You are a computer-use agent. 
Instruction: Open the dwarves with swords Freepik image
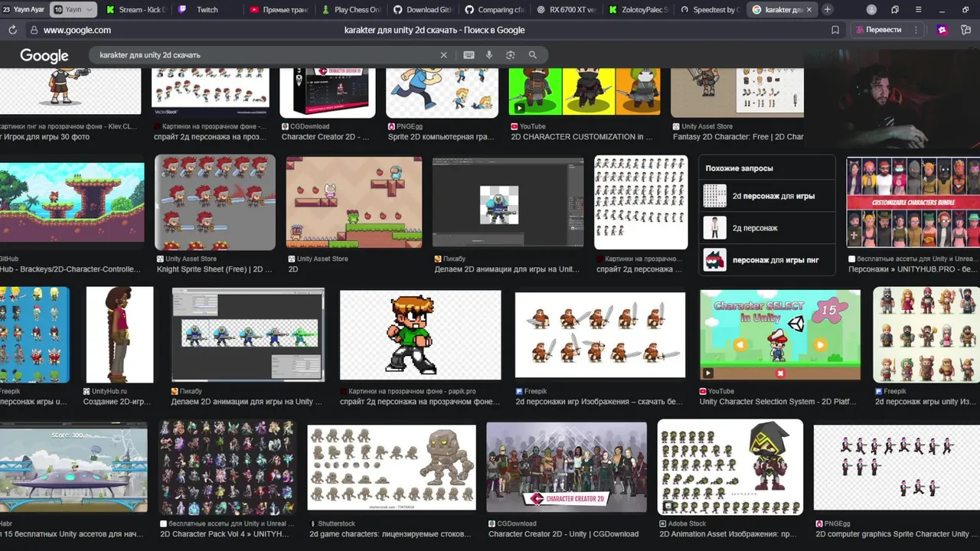600,335
